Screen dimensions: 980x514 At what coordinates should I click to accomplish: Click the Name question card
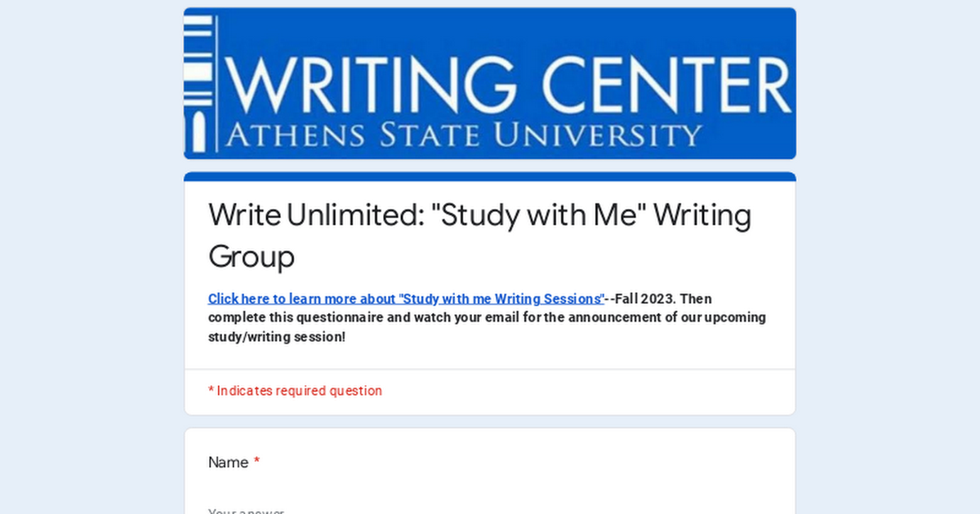(490, 473)
